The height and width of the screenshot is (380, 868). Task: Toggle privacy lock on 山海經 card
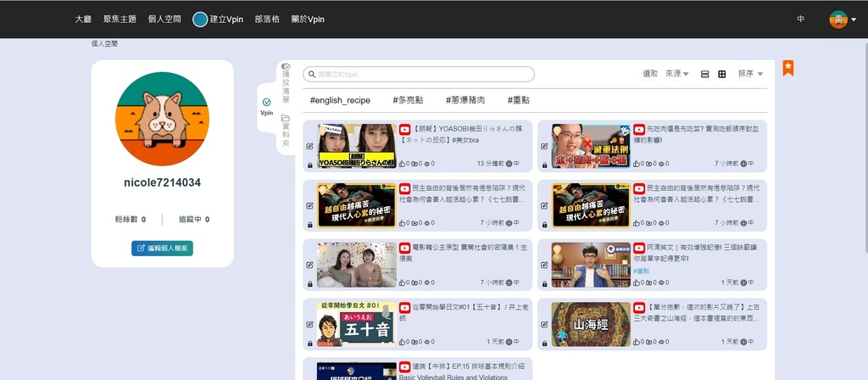click(x=544, y=344)
